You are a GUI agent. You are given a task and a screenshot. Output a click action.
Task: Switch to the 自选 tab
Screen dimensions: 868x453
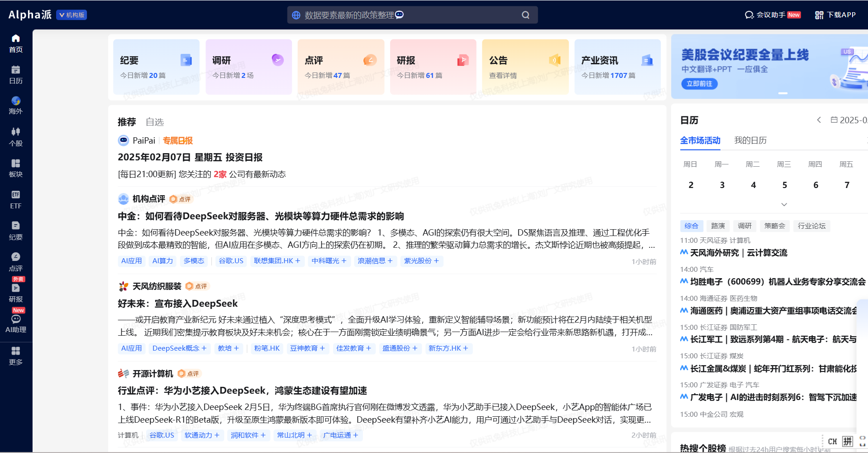pyautogui.click(x=155, y=122)
